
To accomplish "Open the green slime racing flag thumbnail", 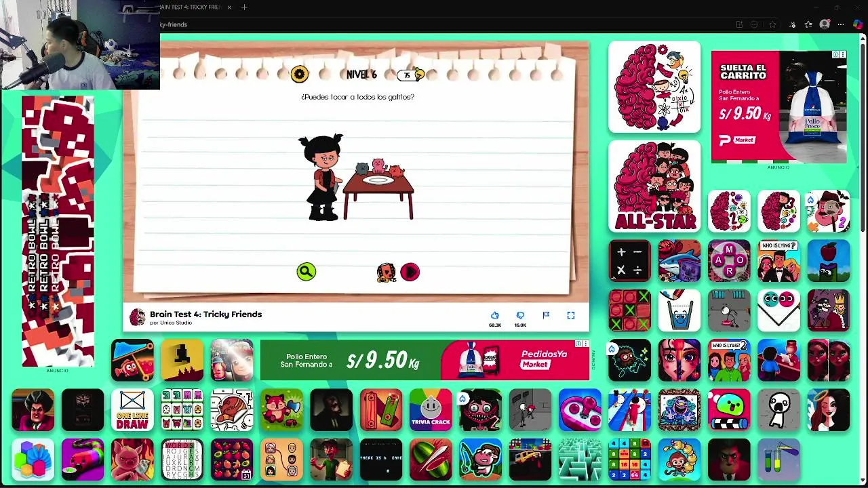I will pyautogui.click(x=729, y=409).
